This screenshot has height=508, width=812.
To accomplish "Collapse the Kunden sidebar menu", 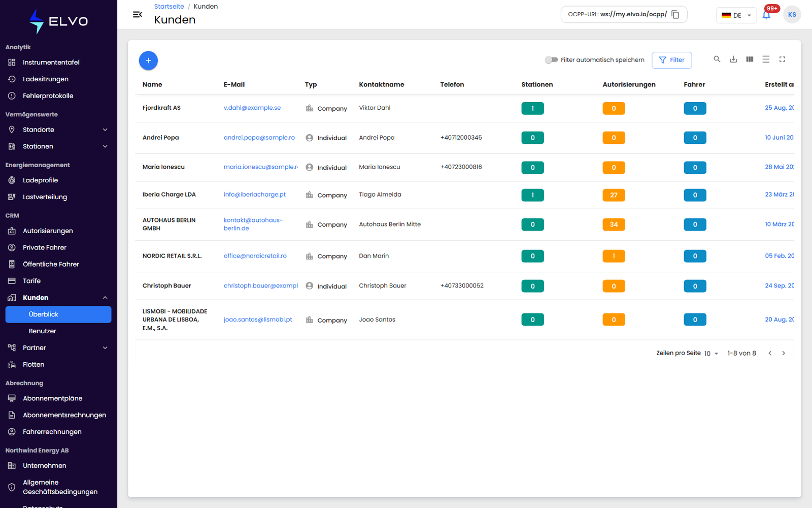I will 58,298.
